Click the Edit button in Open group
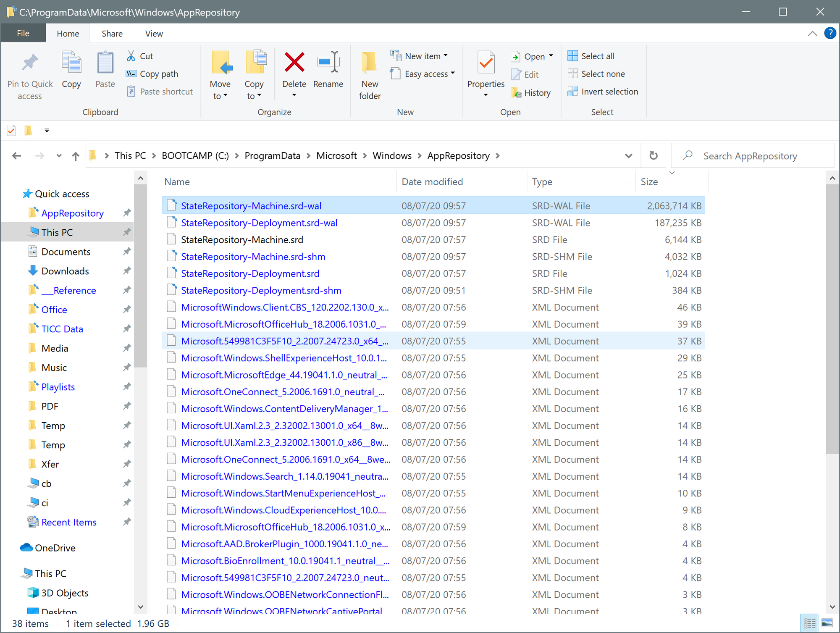The height and width of the screenshot is (633, 840). (525, 74)
